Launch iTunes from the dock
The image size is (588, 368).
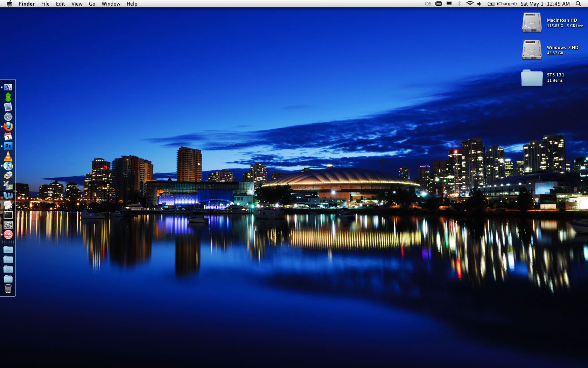coord(8,166)
